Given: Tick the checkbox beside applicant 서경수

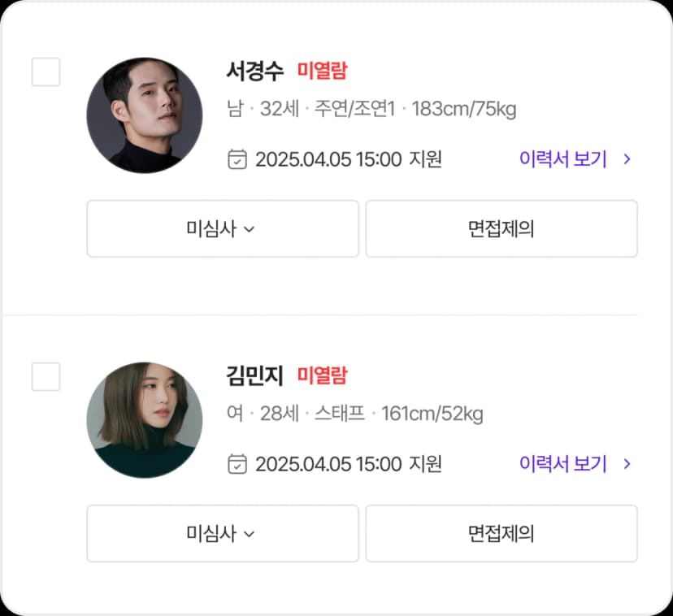Looking at the screenshot, I should 46,72.
